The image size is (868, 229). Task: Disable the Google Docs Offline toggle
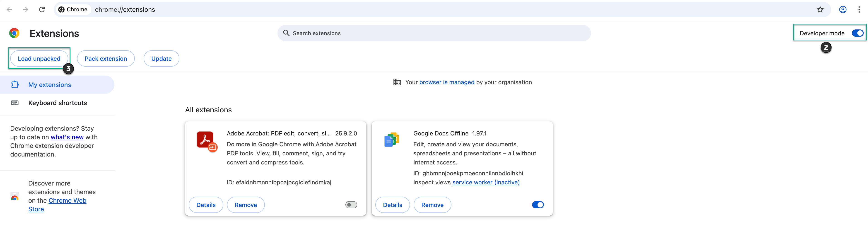click(x=538, y=205)
